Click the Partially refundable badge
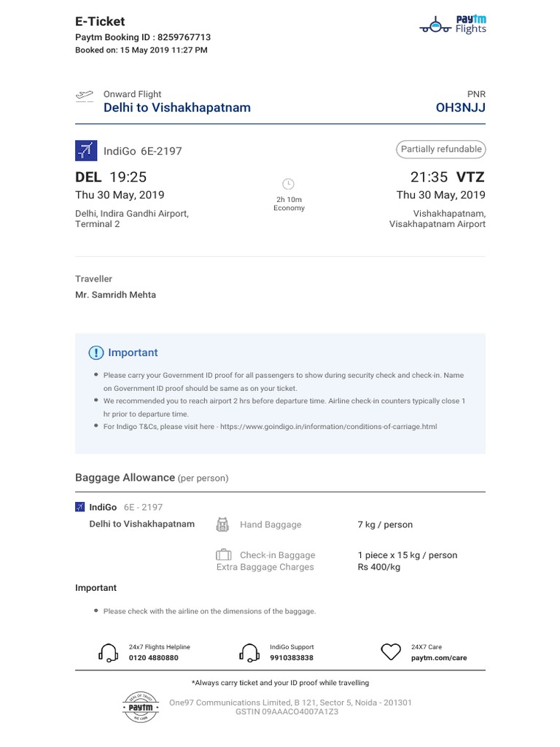The image size is (560, 747). (441, 150)
